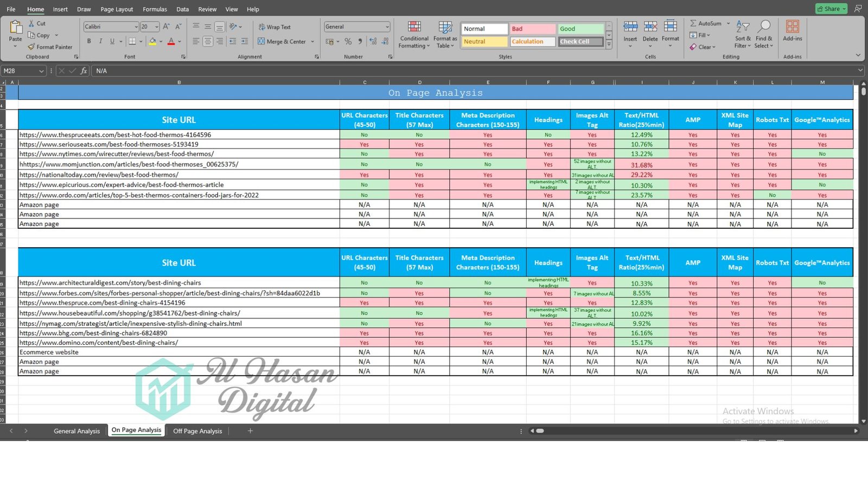Expand Merge & Center options arrow

pyautogui.click(x=313, y=42)
